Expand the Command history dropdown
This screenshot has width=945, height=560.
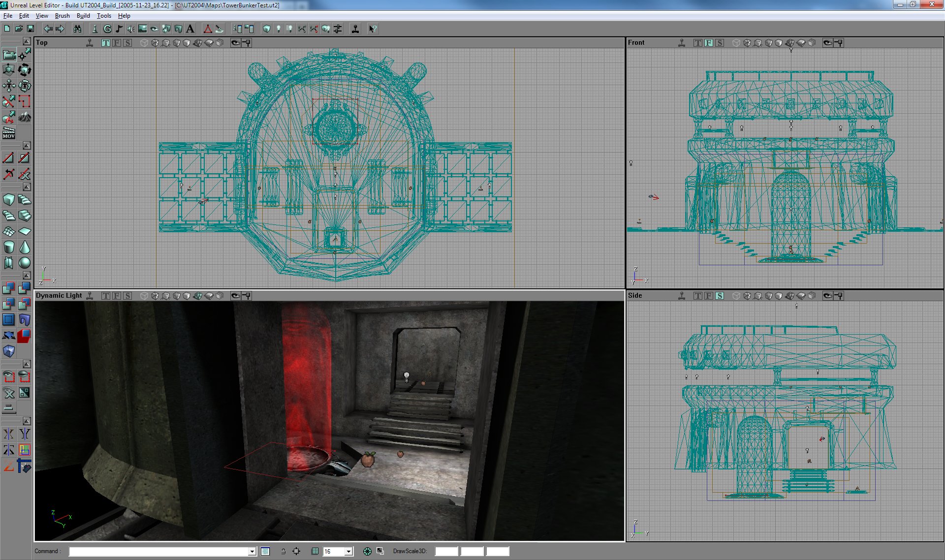(252, 551)
